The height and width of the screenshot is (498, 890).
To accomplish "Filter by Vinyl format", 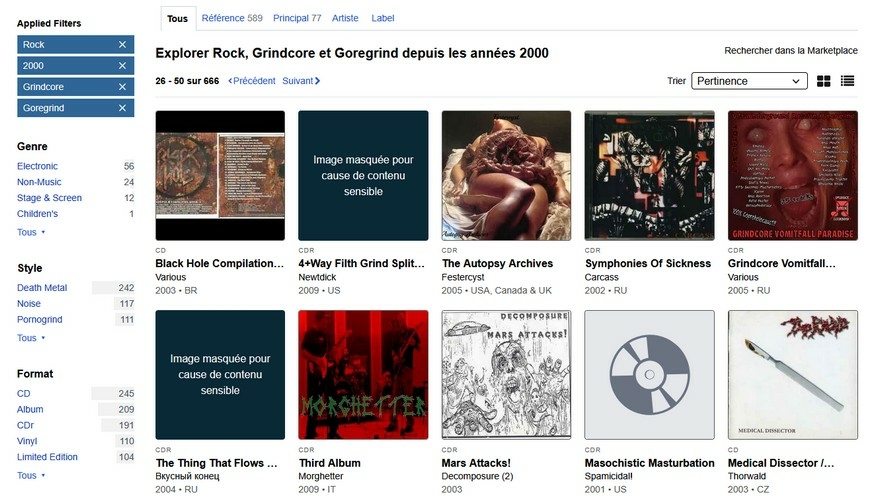I will [x=30, y=441].
